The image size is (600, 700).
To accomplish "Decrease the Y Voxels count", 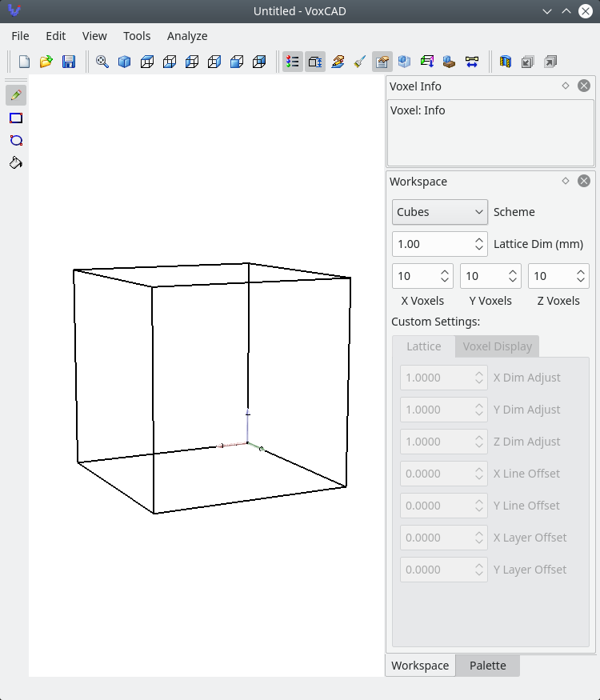I will (x=513, y=281).
